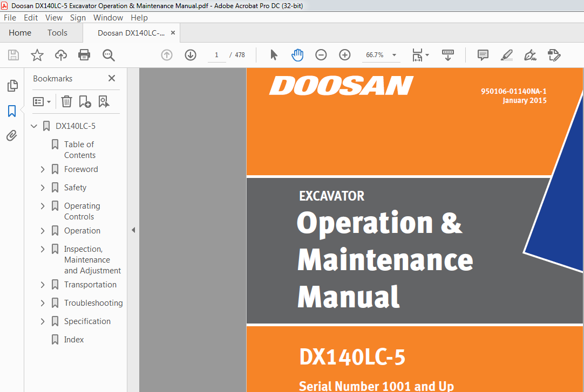
Task: Go to the Troubleshooting bookmark
Action: coord(93,302)
